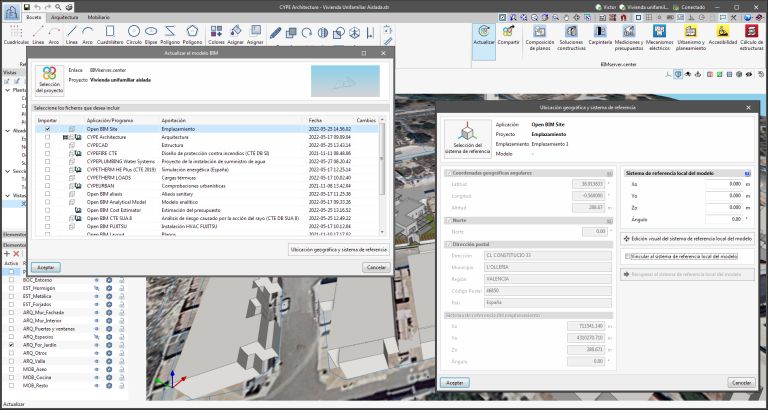Select the Cuadrilátero drawing tool

click(110, 34)
